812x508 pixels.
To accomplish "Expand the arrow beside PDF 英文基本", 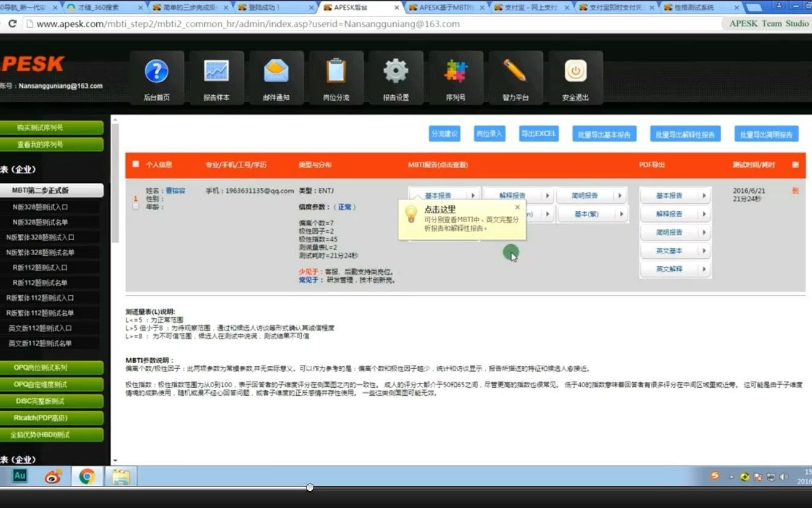I will click(x=703, y=251).
